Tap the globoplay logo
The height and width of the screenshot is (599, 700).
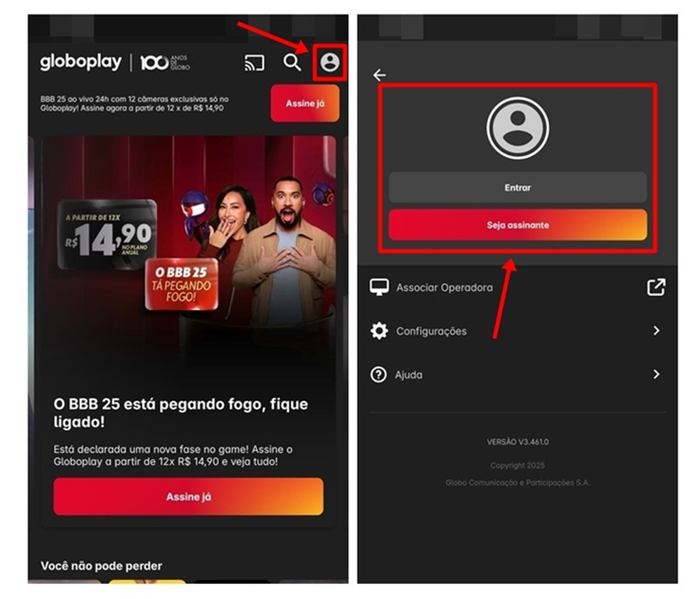click(81, 62)
